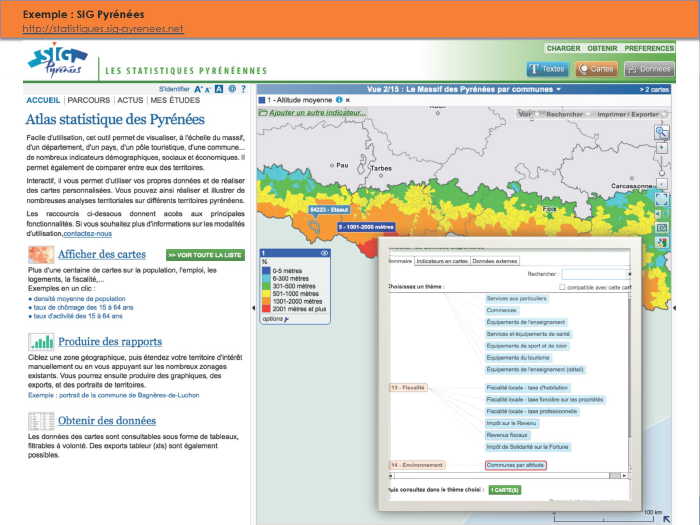Click the contactez-nous link
The height and width of the screenshot is (525, 700).
88,233
